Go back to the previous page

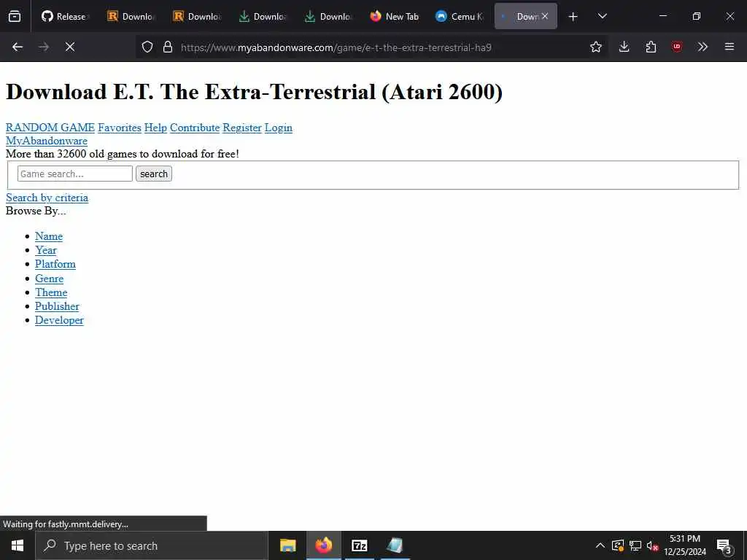(x=18, y=47)
